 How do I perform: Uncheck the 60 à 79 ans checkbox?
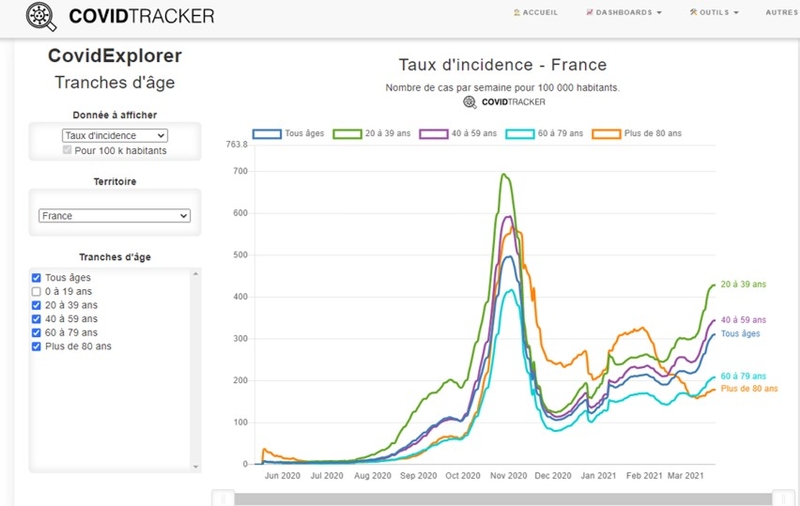(x=36, y=333)
